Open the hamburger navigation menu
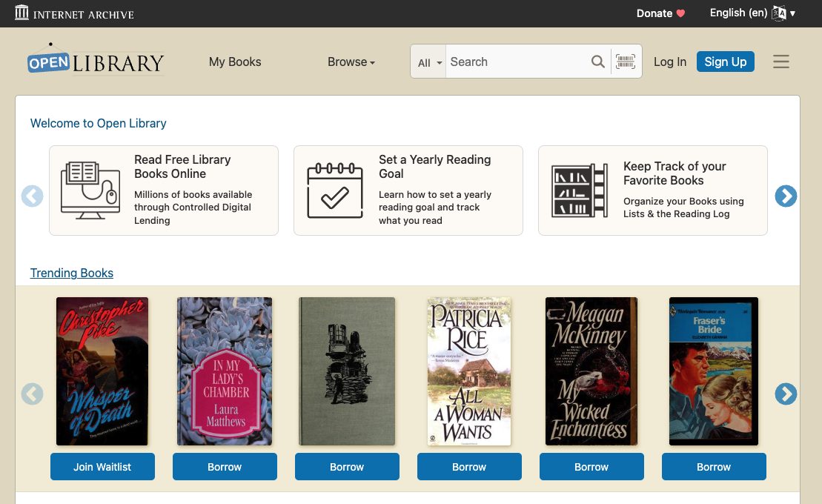Image resolution: width=822 pixels, height=504 pixels. [x=780, y=62]
